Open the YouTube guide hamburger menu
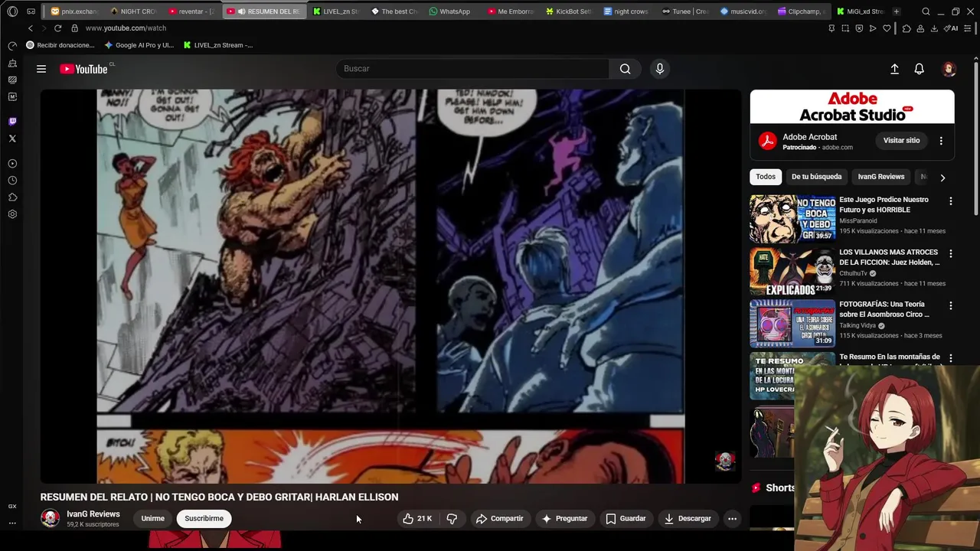This screenshot has width=980, height=551. click(41, 69)
